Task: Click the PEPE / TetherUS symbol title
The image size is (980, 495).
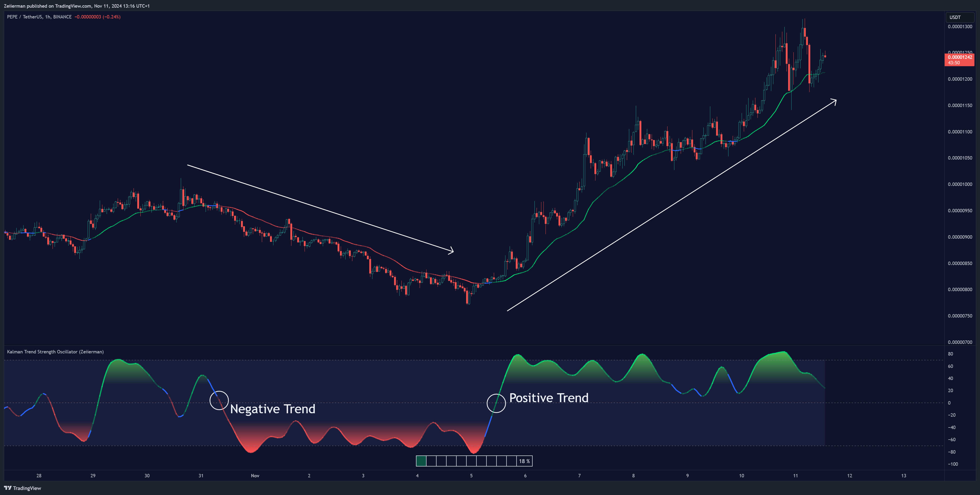Action: click(x=39, y=17)
